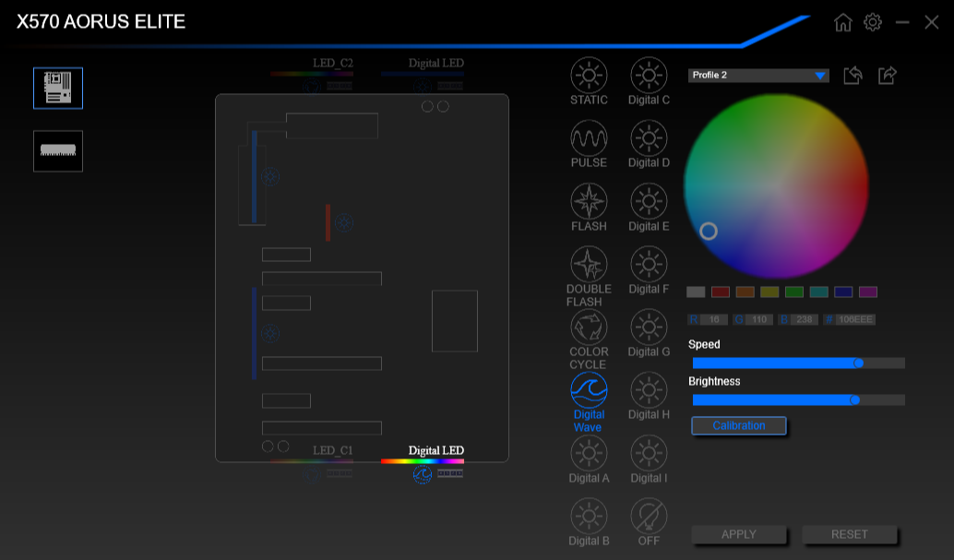The width and height of the screenshot is (954, 560).
Task: Pick the Digital F effect
Action: coord(649,270)
